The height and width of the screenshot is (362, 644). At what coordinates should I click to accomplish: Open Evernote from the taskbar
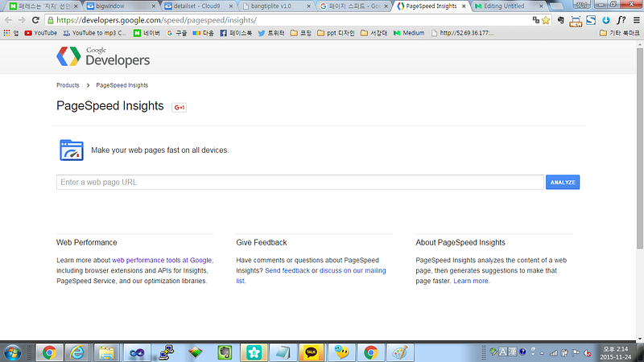(x=225, y=352)
